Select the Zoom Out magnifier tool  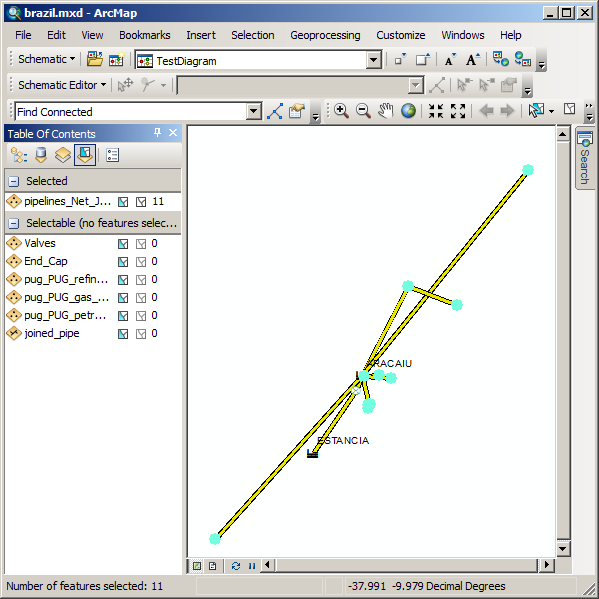tap(363, 111)
